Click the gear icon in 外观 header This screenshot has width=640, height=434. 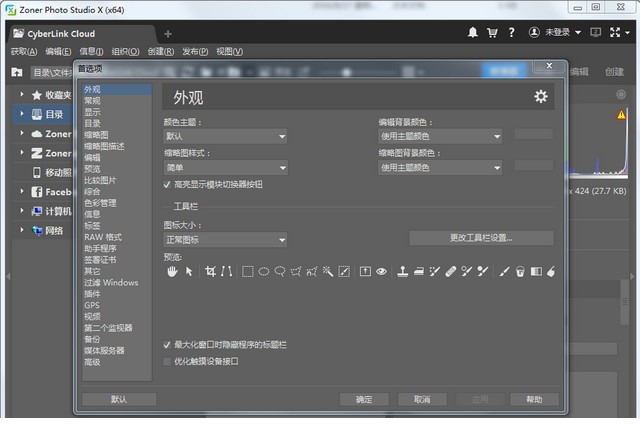coord(541,97)
